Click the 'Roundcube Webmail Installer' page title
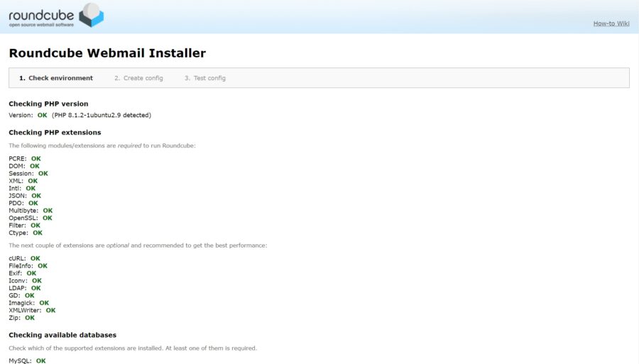Image resolution: width=639 pixels, height=364 pixels. (107, 53)
